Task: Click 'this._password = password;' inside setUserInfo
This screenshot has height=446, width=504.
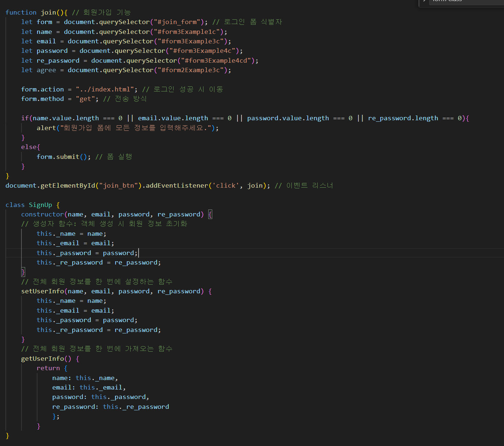Action: (x=87, y=320)
